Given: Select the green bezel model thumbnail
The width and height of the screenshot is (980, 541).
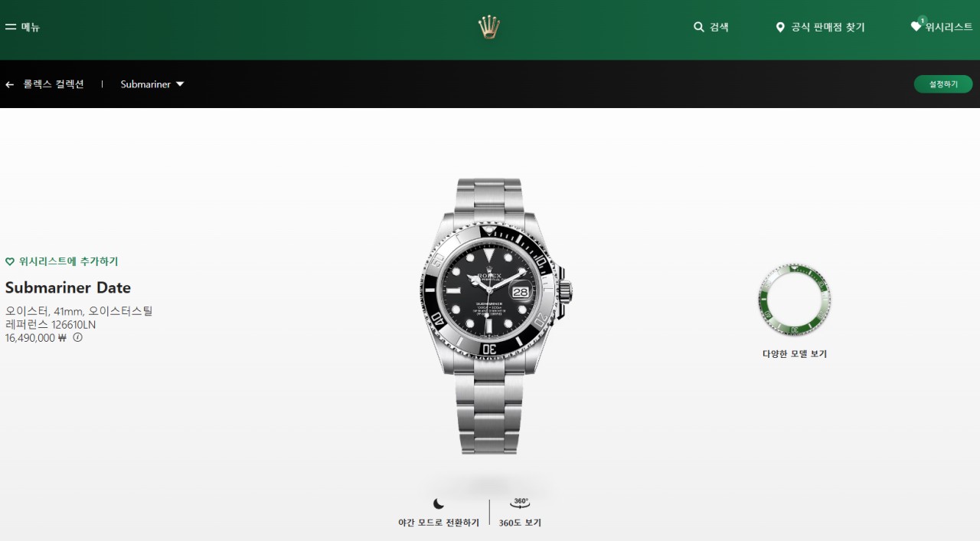Looking at the screenshot, I should [795, 300].
